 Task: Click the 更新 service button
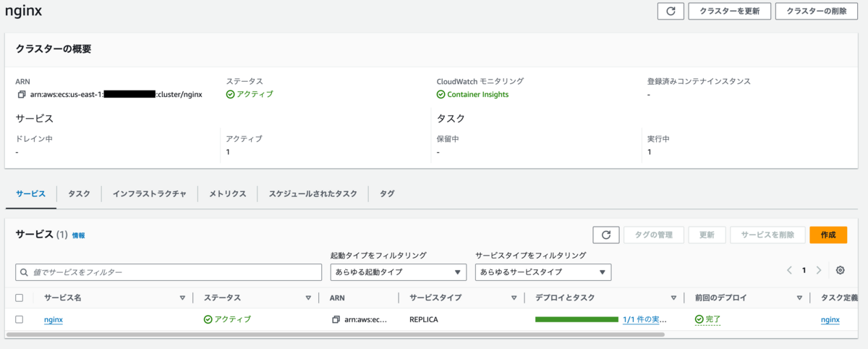[x=707, y=235]
